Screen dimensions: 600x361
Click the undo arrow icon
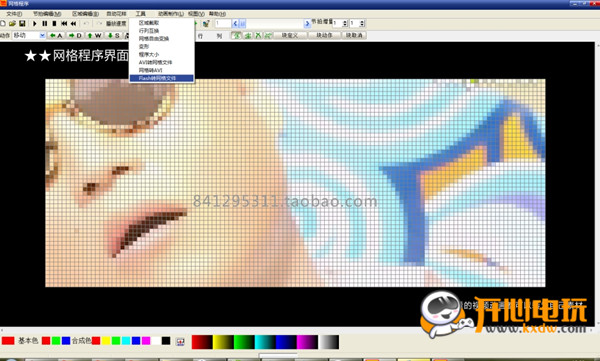click(86, 24)
